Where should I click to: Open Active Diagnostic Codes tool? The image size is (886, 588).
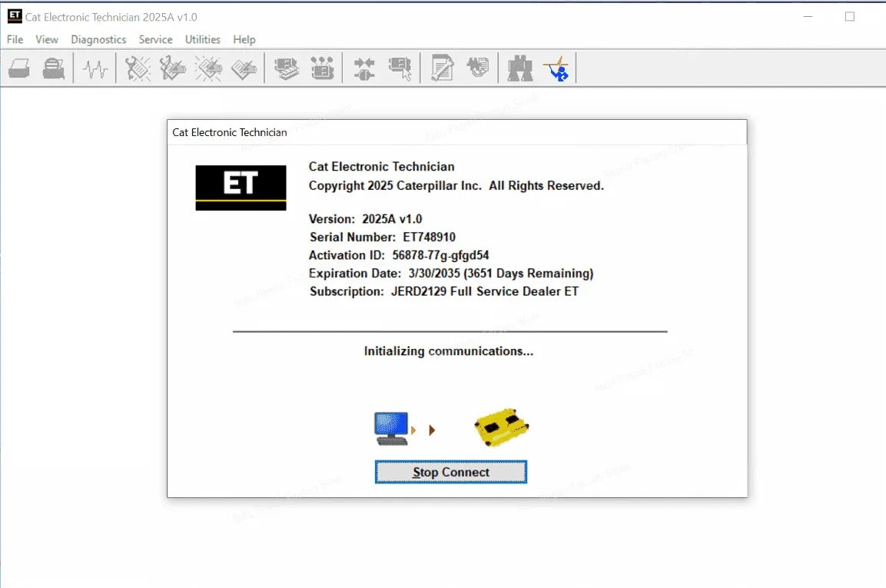click(x=136, y=68)
